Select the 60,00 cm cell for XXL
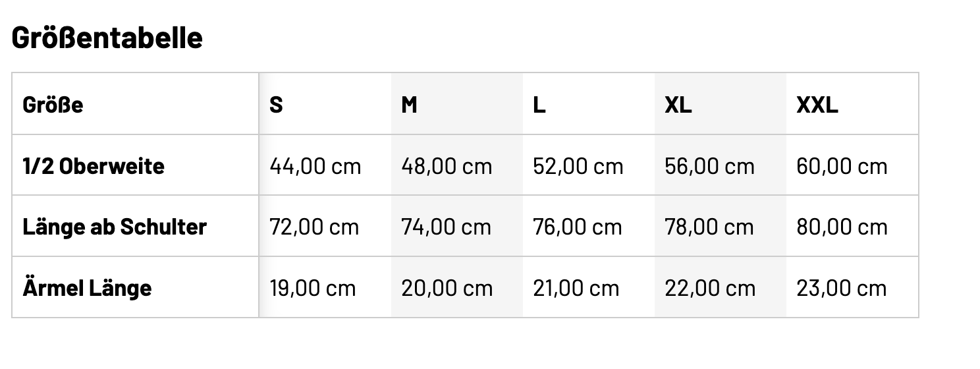The height and width of the screenshot is (369, 980). 842,166
